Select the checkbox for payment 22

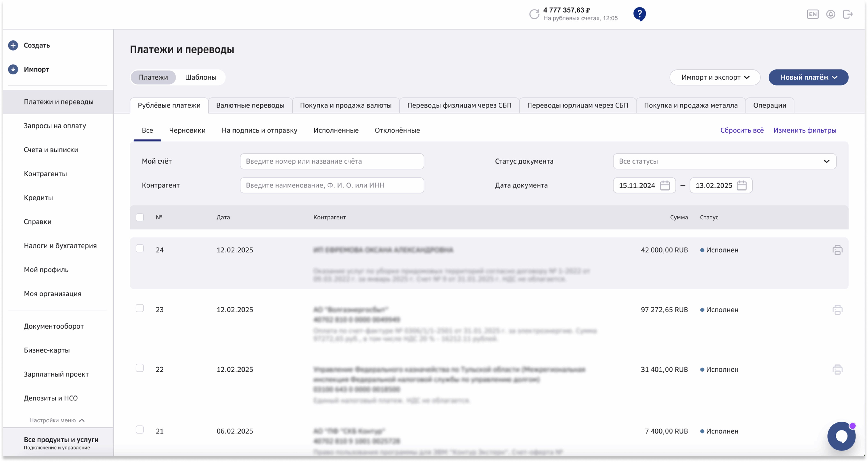[140, 368]
